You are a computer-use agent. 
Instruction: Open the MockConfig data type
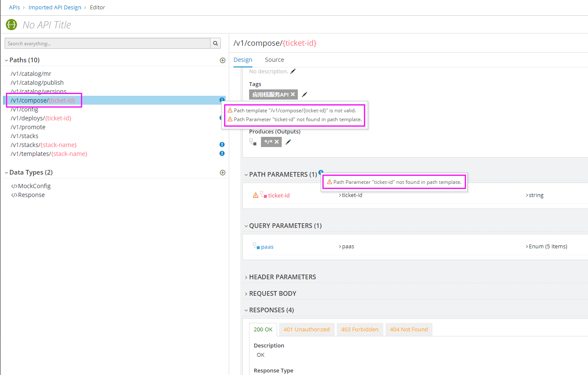34,186
